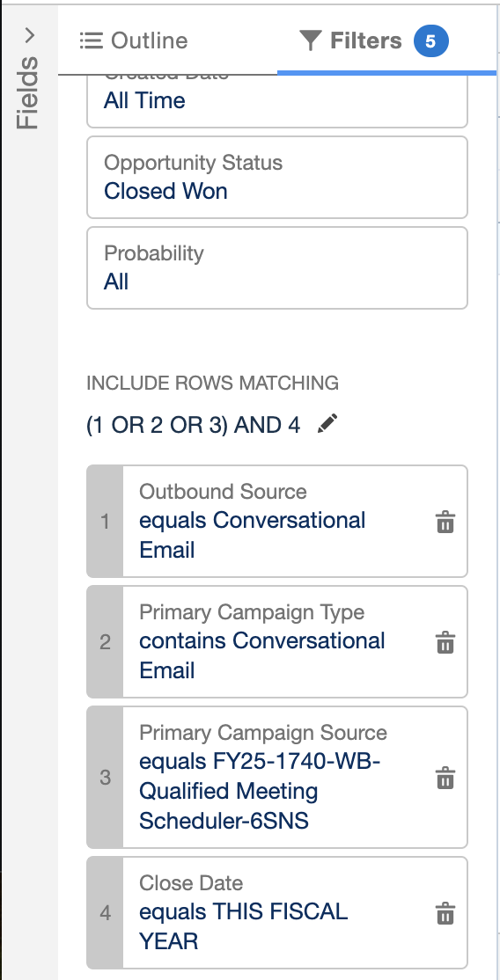The width and height of the screenshot is (500, 980).
Task: Switch to the Outline tab
Action: [134, 40]
